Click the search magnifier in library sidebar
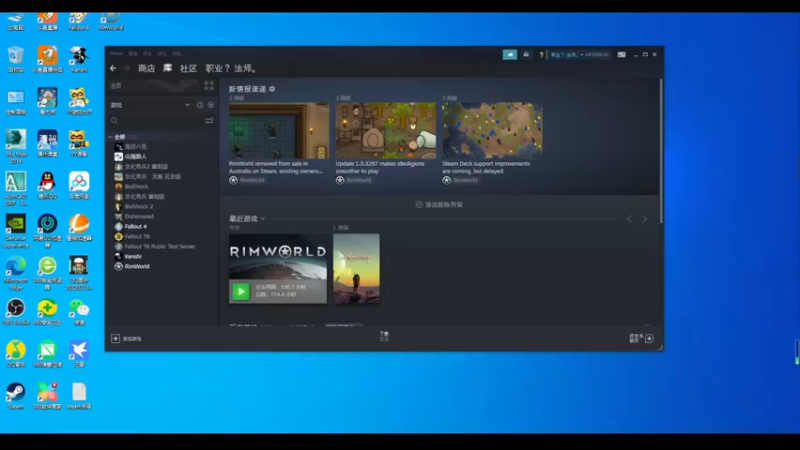 click(114, 121)
